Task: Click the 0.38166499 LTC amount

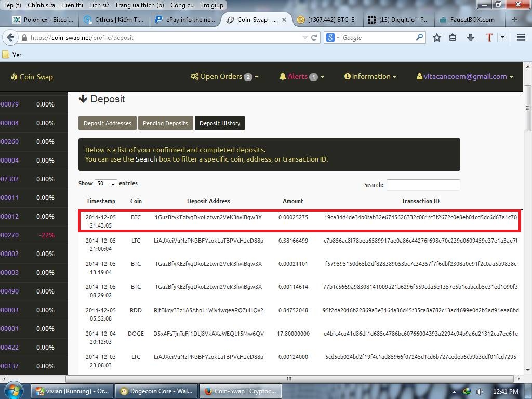Action: (293, 241)
